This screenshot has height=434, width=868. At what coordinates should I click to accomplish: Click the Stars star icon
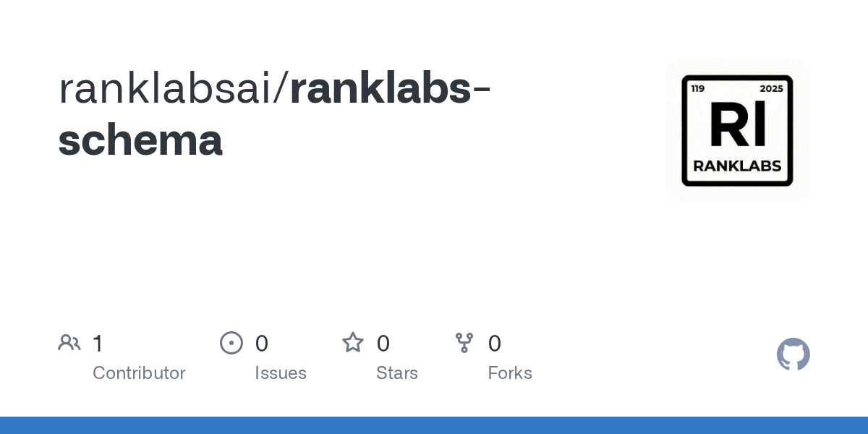352,343
